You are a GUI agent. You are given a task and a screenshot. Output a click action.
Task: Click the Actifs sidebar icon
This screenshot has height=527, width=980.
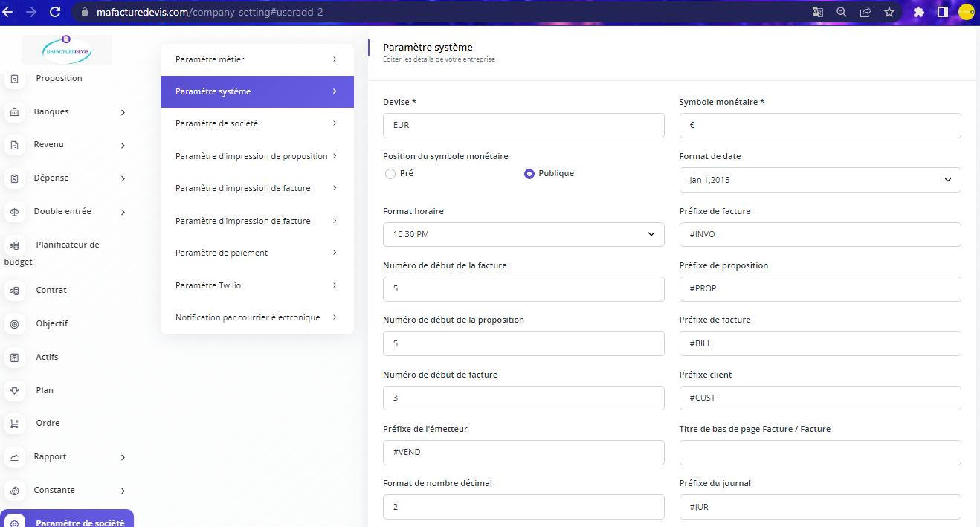(14, 358)
